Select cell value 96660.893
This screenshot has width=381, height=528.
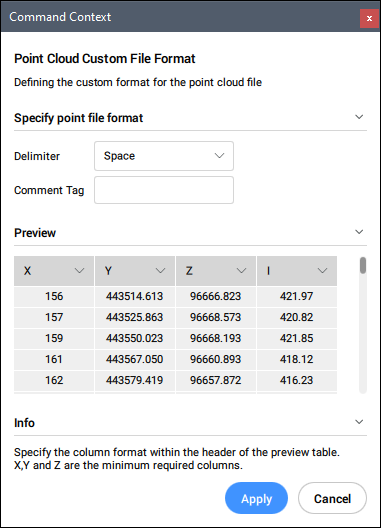point(216,359)
